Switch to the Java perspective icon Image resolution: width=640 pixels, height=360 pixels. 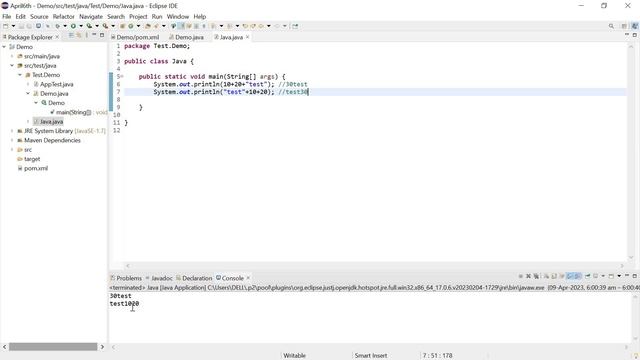pos(634,26)
